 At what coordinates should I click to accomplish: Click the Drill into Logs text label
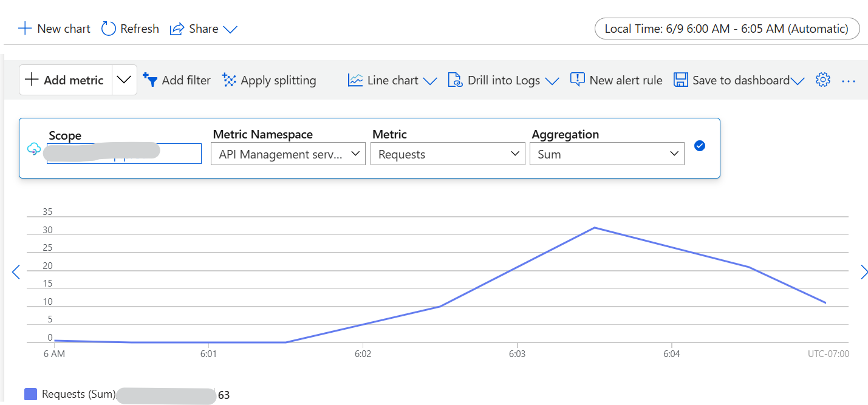[x=504, y=80]
